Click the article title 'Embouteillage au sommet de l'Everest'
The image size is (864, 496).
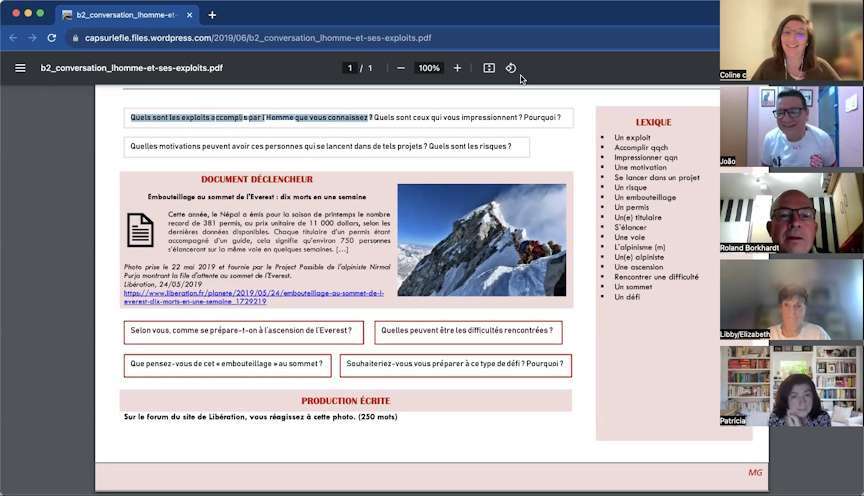click(x=257, y=197)
